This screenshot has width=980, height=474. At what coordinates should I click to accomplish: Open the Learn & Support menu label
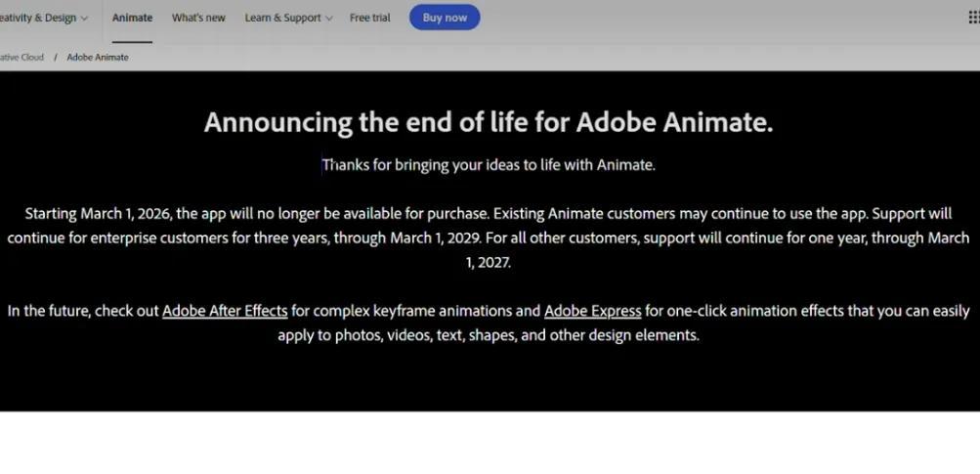pos(282,18)
